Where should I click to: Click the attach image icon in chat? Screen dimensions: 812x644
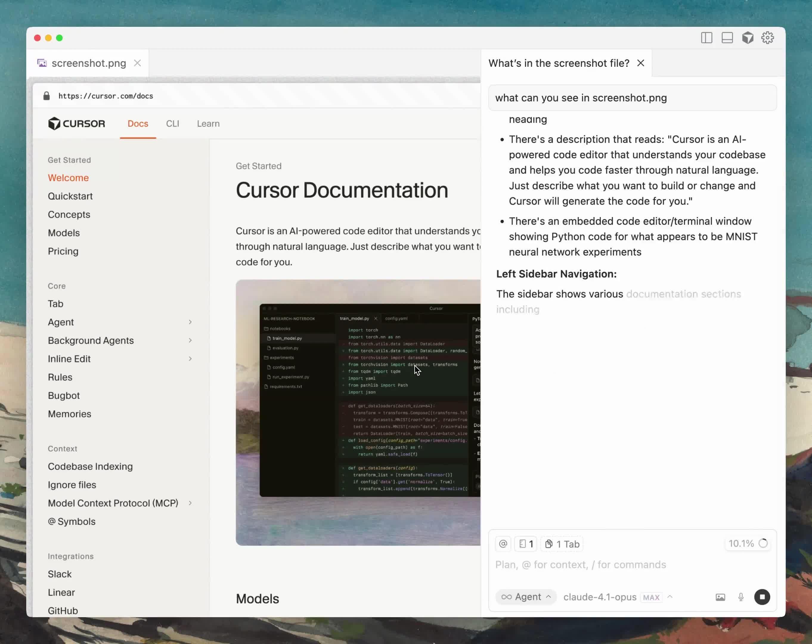(720, 597)
